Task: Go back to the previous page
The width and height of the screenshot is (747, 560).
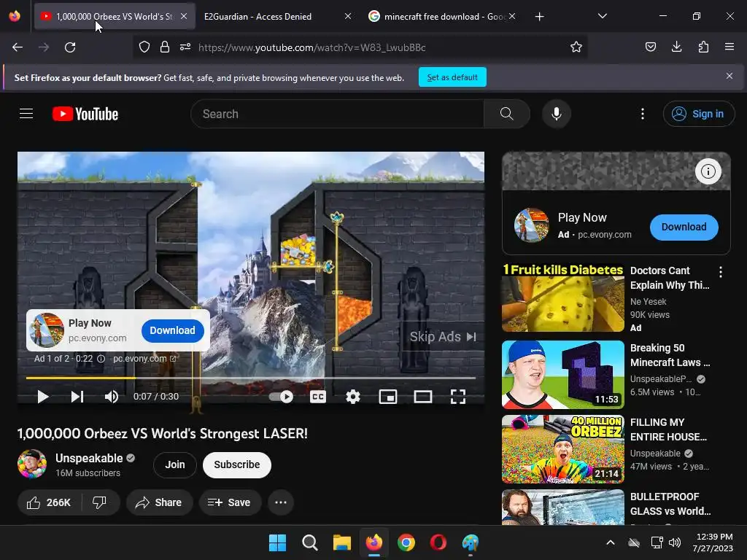Action: pyautogui.click(x=18, y=47)
